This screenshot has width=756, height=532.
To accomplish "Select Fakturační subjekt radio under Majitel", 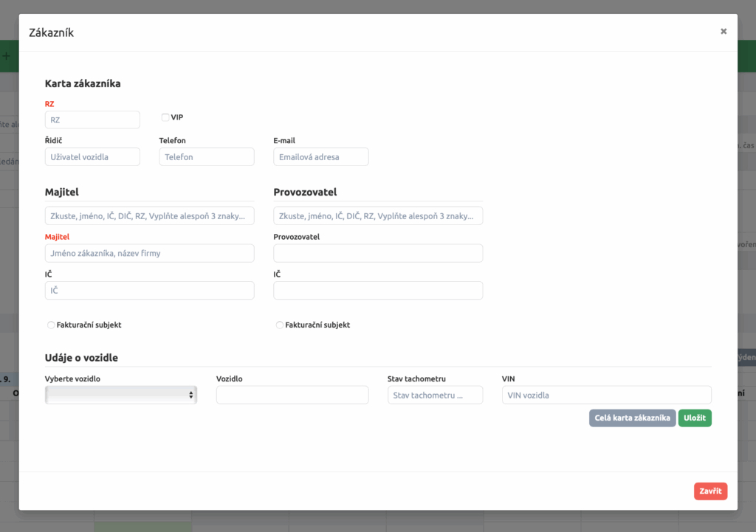I will (x=51, y=325).
